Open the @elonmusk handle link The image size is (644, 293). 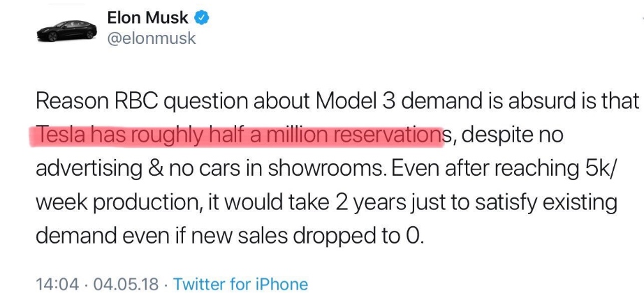click(152, 39)
